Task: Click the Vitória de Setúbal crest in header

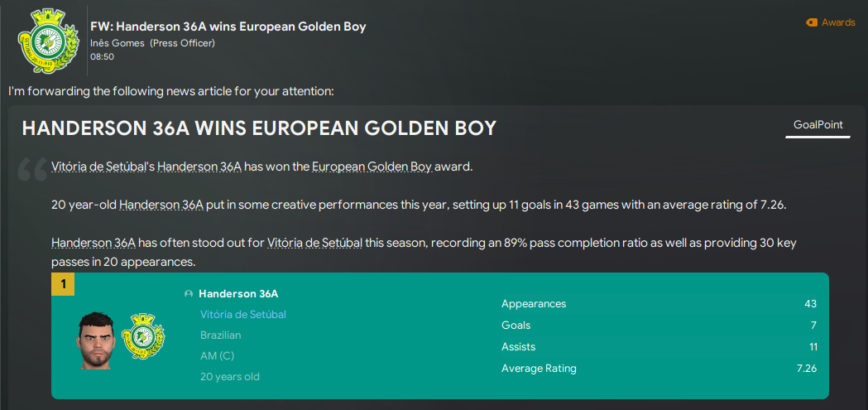Action: [45, 43]
